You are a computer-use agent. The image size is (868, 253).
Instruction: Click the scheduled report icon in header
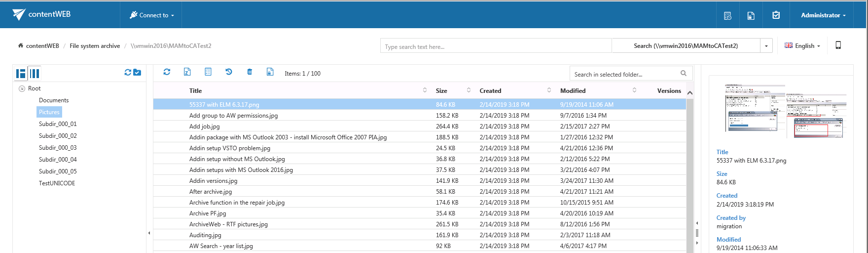pos(727,15)
